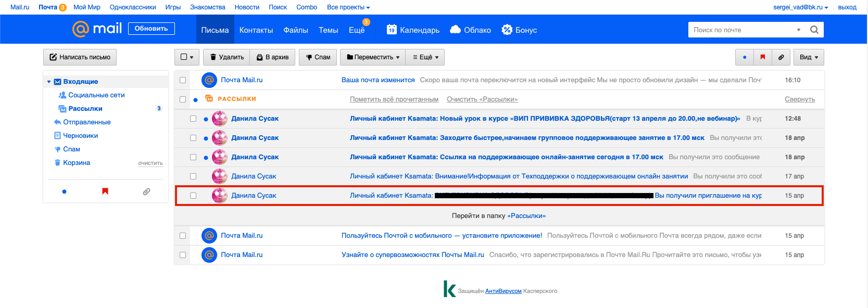Screen dimensions: 868x308
Task: Filter unread with toolbar blue dot
Action: [745, 57]
